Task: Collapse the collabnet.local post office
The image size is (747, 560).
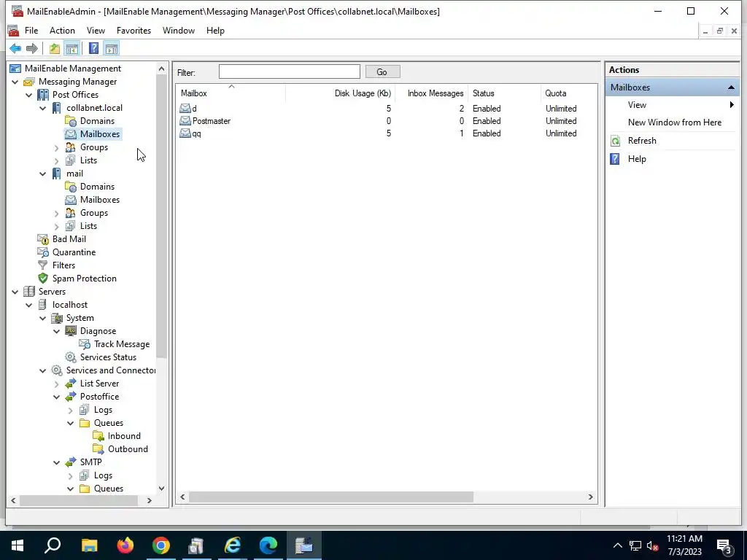Action: (x=43, y=108)
